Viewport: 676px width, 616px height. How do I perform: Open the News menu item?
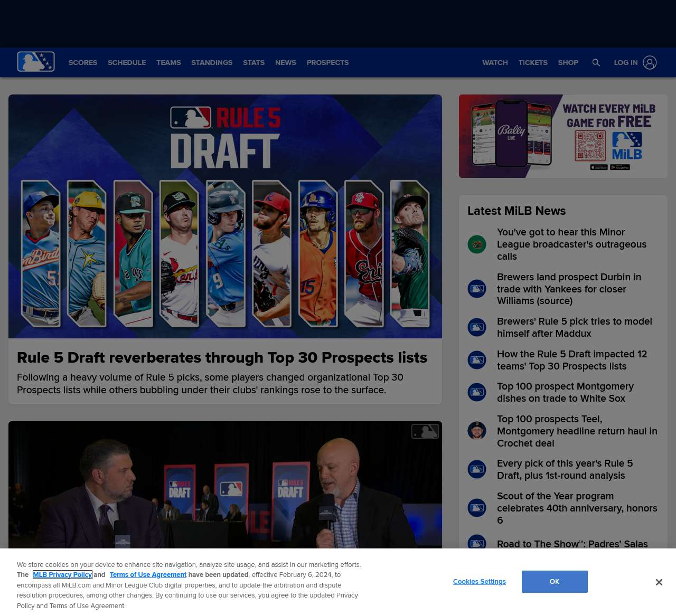(x=286, y=62)
